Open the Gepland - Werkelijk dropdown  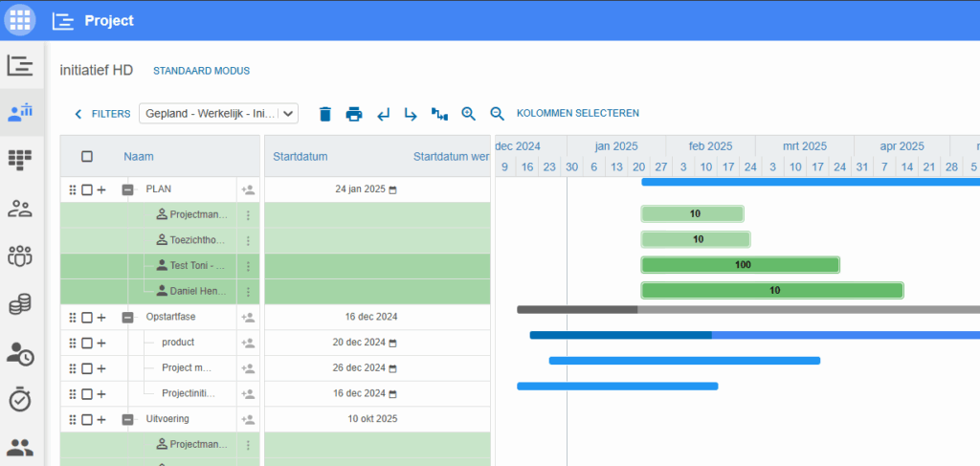(x=219, y=114)
